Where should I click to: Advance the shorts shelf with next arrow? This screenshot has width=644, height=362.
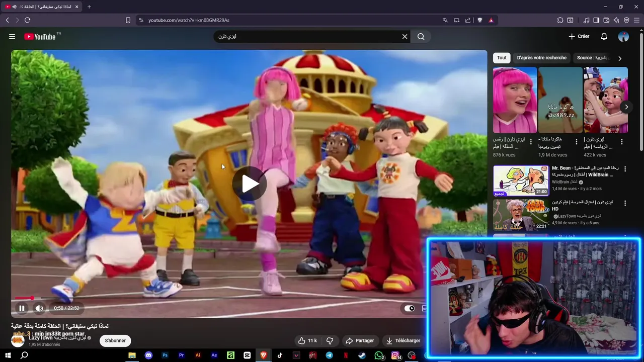[x=626, y=107]
